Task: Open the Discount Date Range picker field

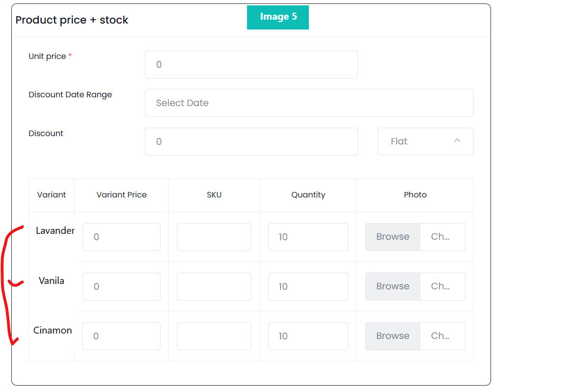Action: pyautogui.click(x=309, y=103)
